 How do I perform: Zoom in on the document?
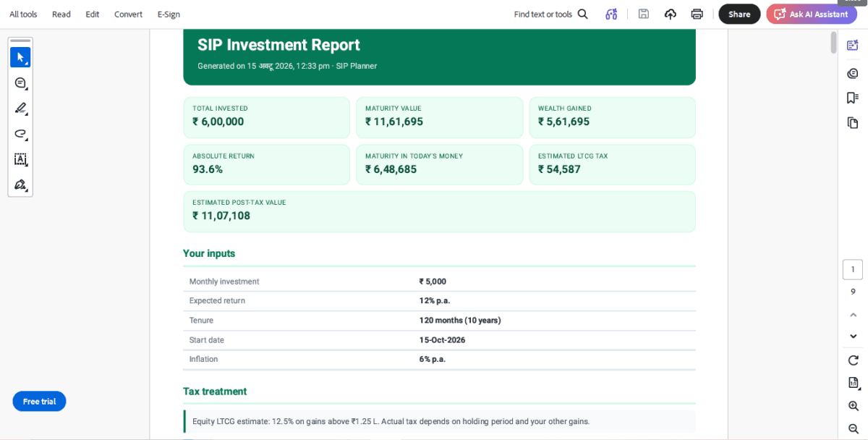(x=853, y=406)
